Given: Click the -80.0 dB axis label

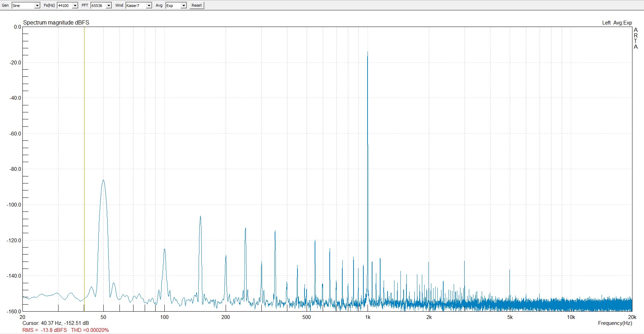Looking at the screenshot, I should click(x=15, y=169).
